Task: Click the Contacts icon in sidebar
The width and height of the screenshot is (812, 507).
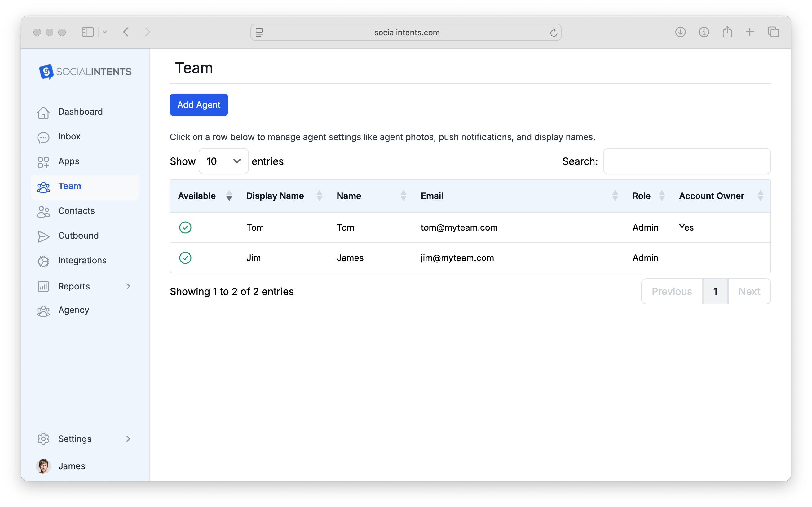Action: (x=43, y=211)
